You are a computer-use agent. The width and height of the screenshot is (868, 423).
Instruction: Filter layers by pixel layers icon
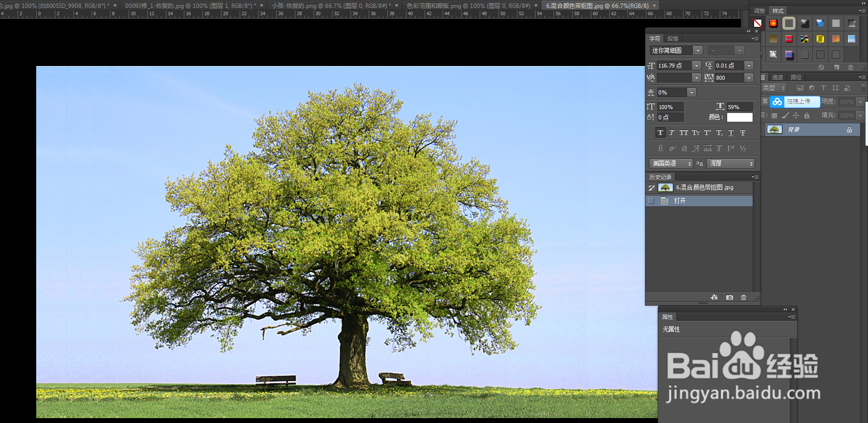coord(800,88)
